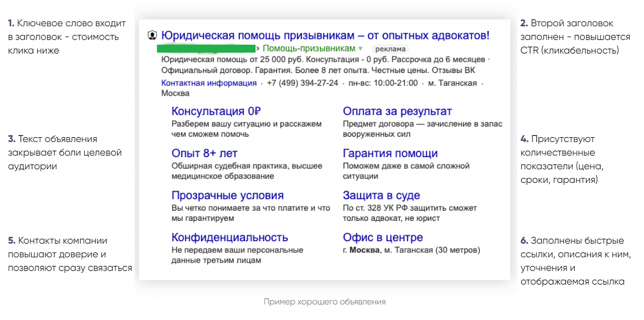Image resolution: width=644 pixels, height=320 pixels.
Task: Open quick link 'Консультация 0₽'
Action: pyautogui.click(x=216, y=111)
